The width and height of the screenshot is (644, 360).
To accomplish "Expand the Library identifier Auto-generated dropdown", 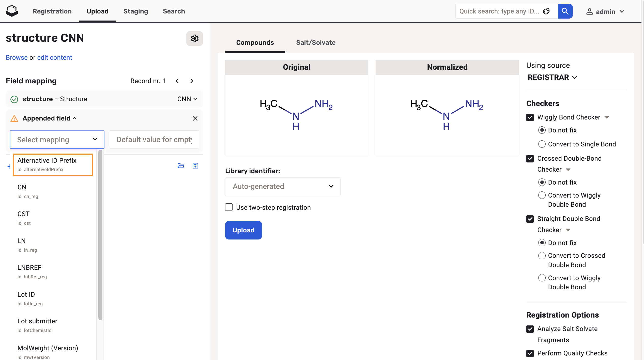I will pos(283,186).
